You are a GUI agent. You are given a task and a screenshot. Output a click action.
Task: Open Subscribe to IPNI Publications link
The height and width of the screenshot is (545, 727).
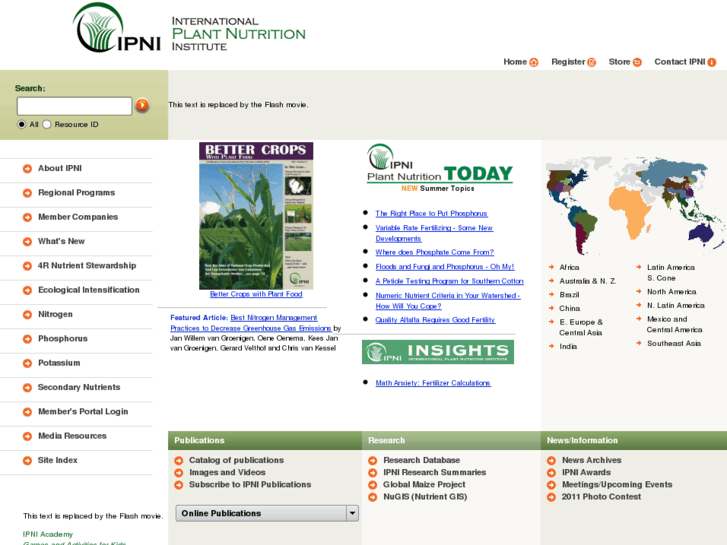[x=250, y=485]
